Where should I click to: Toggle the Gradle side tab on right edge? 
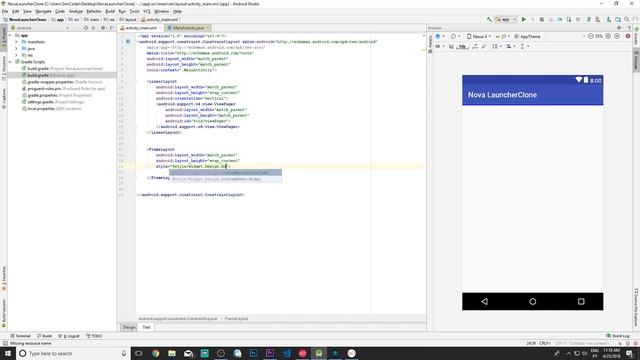click(x=636, y=36)
